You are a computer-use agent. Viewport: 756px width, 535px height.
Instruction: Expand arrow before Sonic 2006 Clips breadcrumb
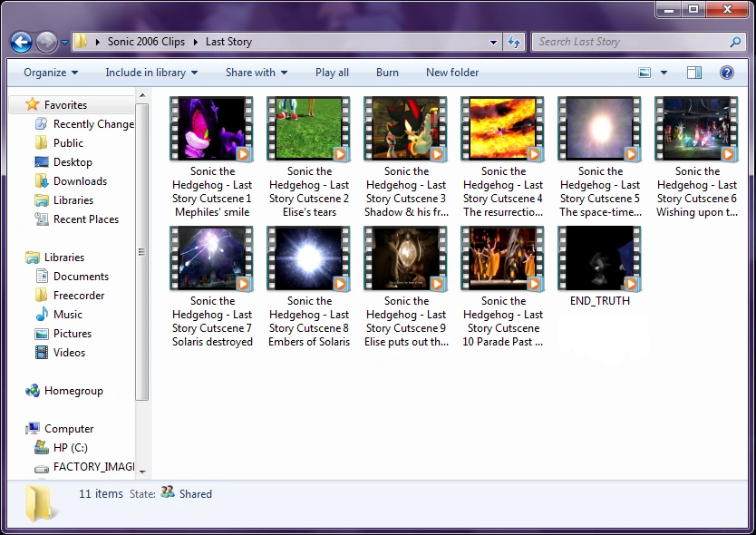click(97, 42)
